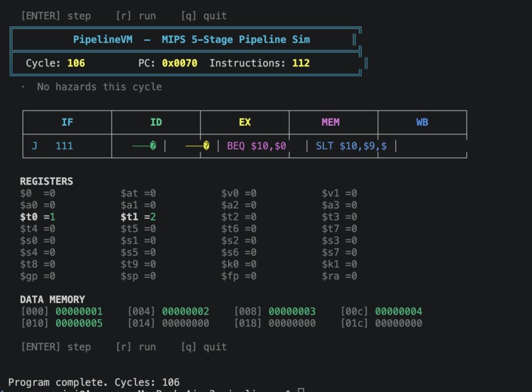Screen dimensions: 532x392
Task: Select register entry '$sp =0'
Action: click(x=138, y=276)
